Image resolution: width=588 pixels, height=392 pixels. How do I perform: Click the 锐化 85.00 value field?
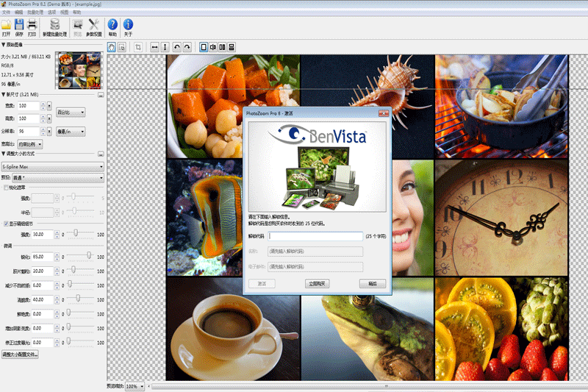[x=43, y=257]
